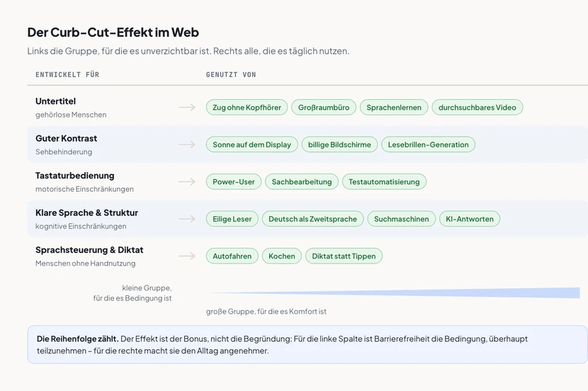Click the 'GENUTZT VON' column header

click(x=231, y=74)
